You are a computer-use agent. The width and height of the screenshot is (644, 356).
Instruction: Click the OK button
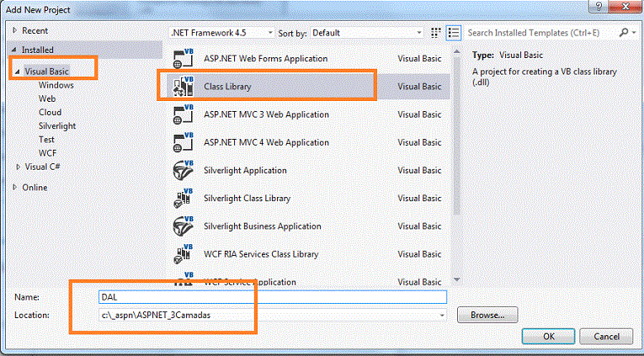[548, 337]
